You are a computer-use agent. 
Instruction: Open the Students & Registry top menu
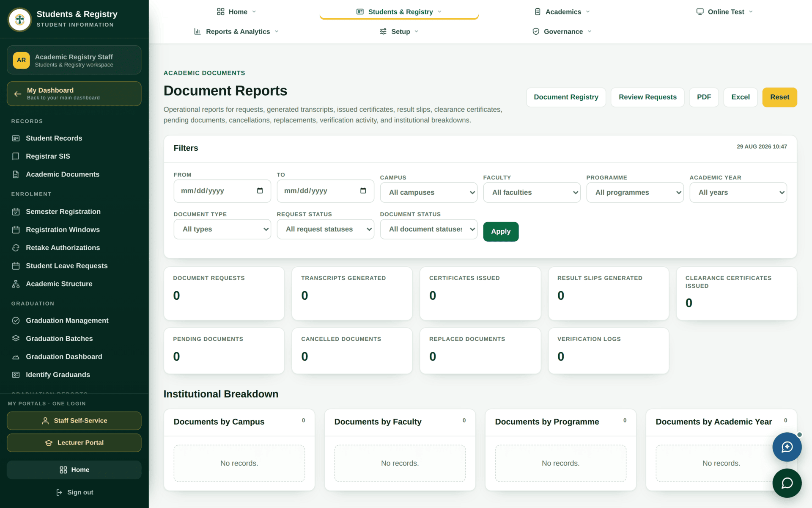(399, 12)
